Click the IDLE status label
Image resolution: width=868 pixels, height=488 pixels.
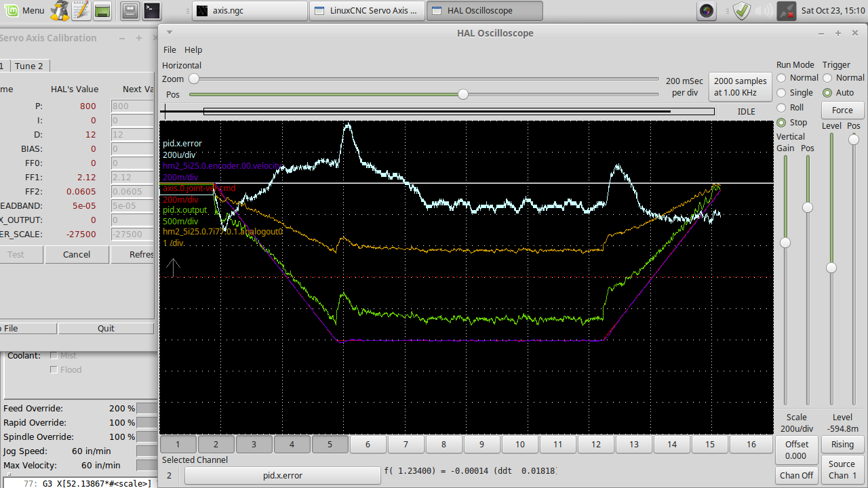(x=746, y=112)
